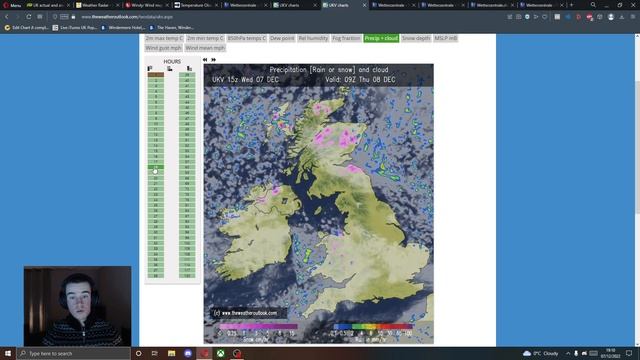This screenshot has width=640, height=360.
Task: Open the Windows Start menu
Action: coord(8,353)
